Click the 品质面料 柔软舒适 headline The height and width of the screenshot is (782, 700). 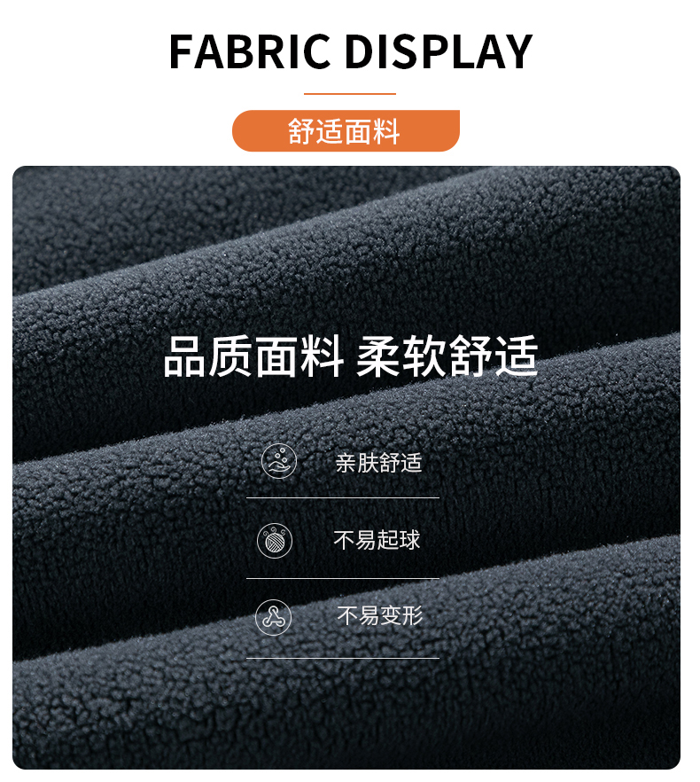click(x=351, y=356)
